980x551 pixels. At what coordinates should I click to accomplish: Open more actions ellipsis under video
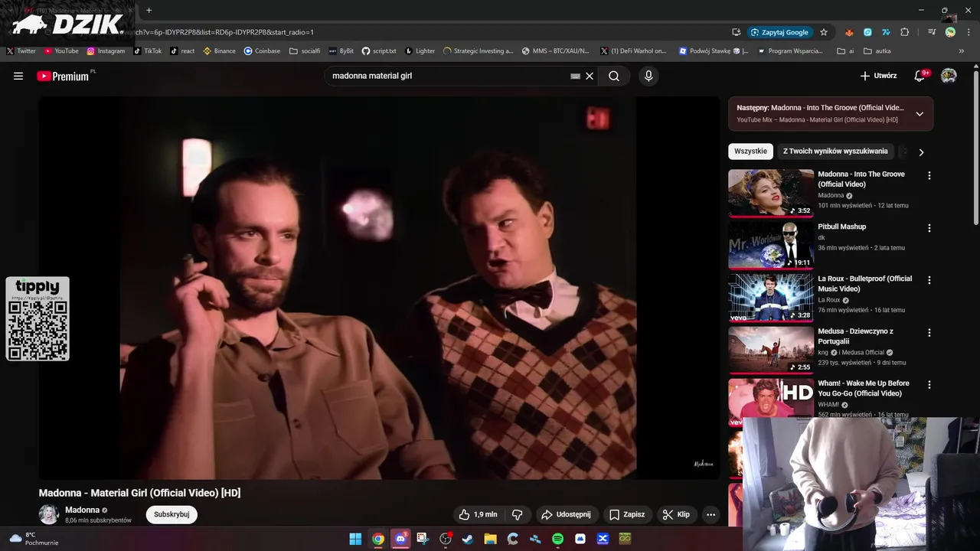pos(710,514)
